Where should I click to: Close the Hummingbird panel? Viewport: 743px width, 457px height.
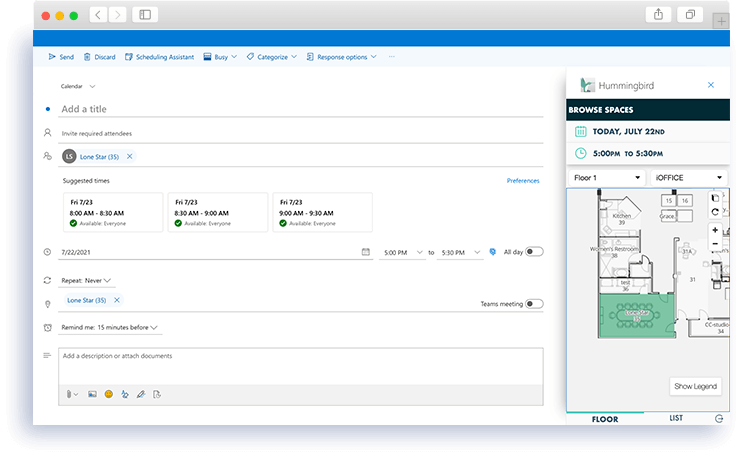tap(711, 85)
